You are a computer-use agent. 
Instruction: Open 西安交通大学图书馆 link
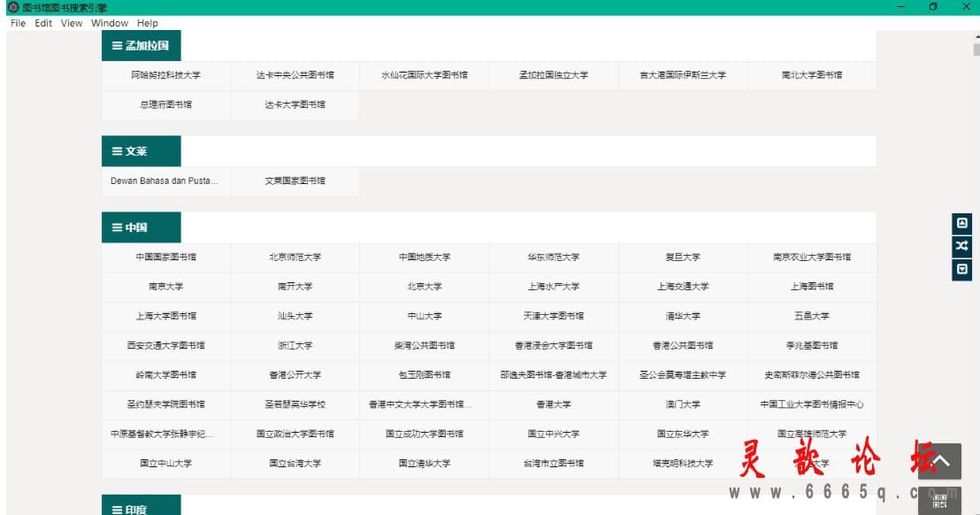pyautogui.click(x=166, y=345)
